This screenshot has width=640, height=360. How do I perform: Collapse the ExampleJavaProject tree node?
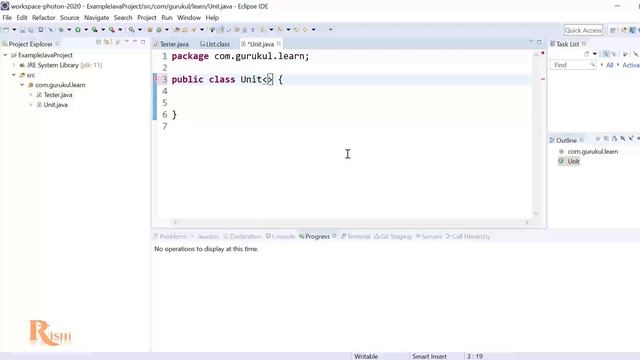coord(5,55)
